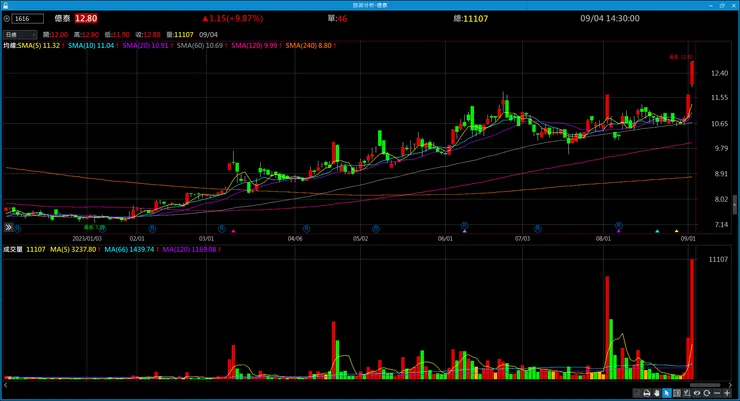Click the circled 月 marker right of 07/03

pyautogui.click(x=538, y=228)
